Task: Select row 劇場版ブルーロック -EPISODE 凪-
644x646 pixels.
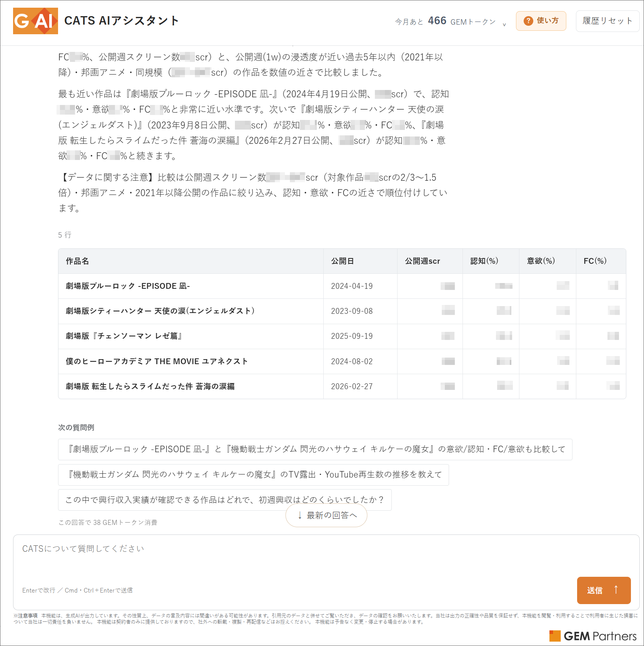Action: pos(342,286)
